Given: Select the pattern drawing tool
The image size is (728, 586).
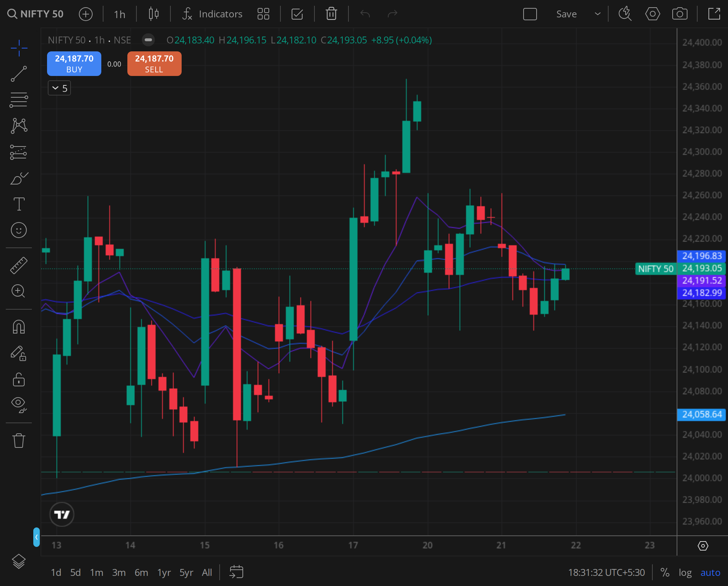Looking at the screenshot, I should click(x=19, y=126).
